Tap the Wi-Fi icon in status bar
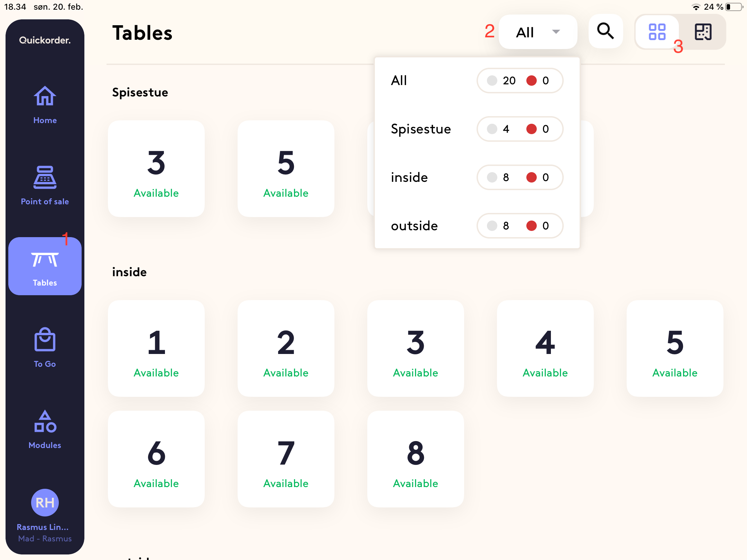 tap(696, 7)
